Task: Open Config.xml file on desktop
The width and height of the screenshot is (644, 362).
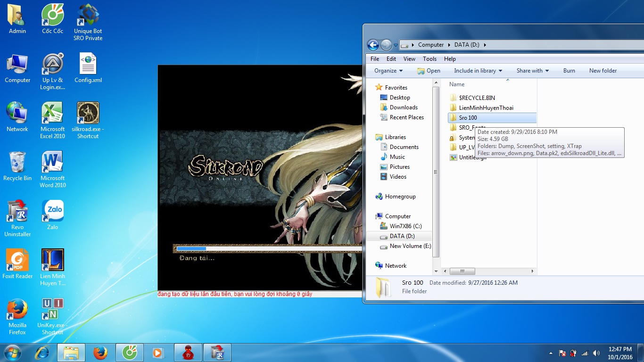Action: [x=88, y=69]
